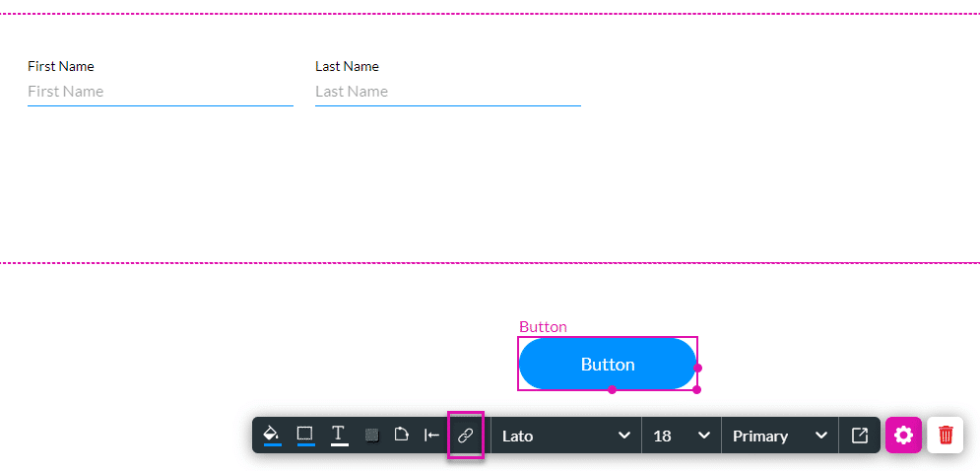Click the border color square icon
980x471 pixels.
(x=305, y=435)
